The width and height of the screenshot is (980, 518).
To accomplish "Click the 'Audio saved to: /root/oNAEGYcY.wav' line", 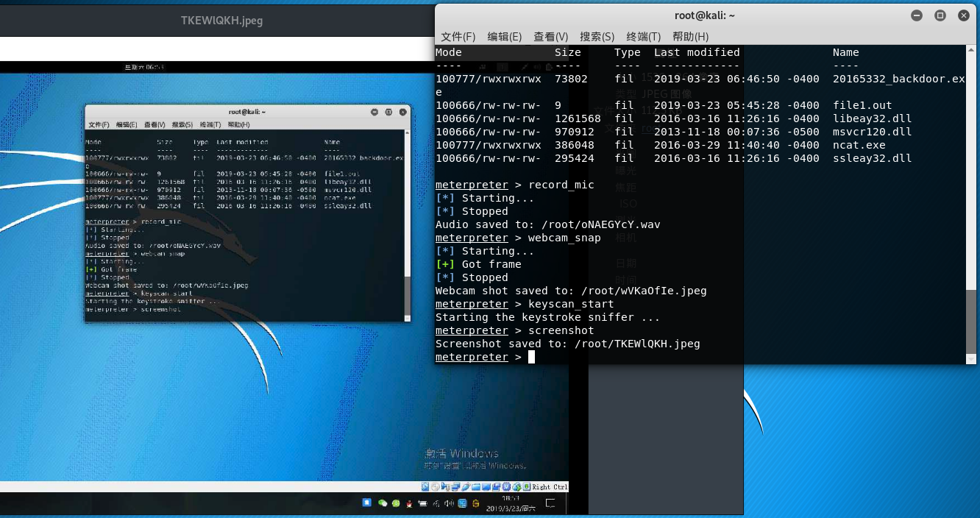I will (548, 224).
